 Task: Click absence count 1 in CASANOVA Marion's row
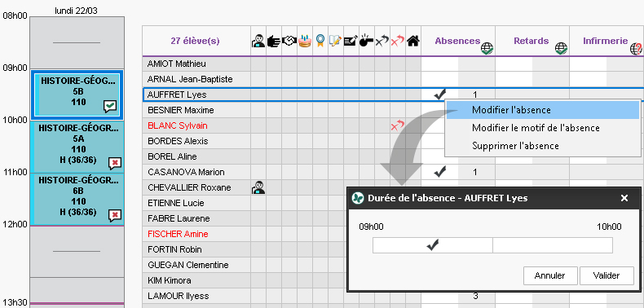tap(475, 172)
